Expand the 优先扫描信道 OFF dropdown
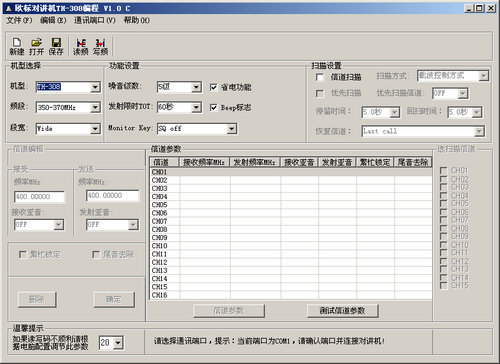 coord(462,94)
